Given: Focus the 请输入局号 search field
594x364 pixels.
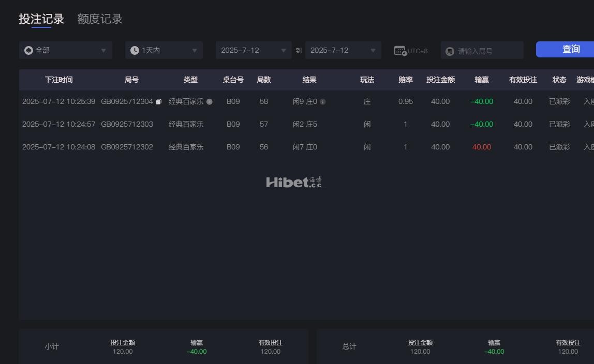Looking at the screenshot, I should coord(486,51).
